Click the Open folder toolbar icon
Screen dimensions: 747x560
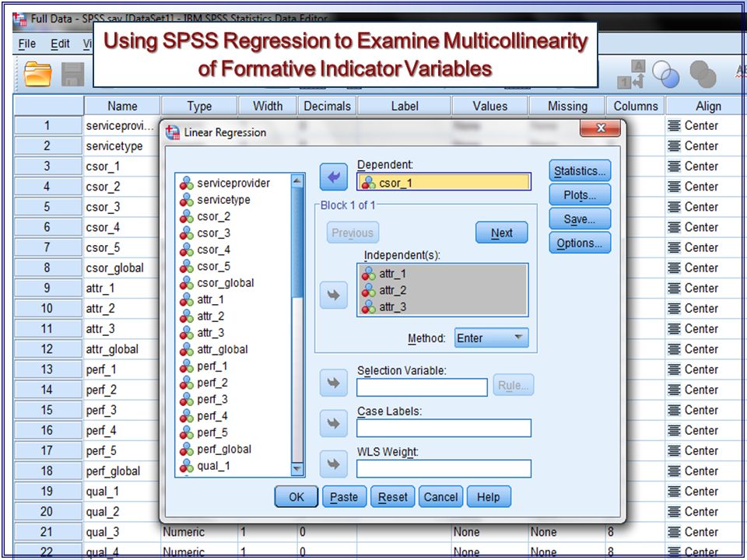(x=37, y=75)
